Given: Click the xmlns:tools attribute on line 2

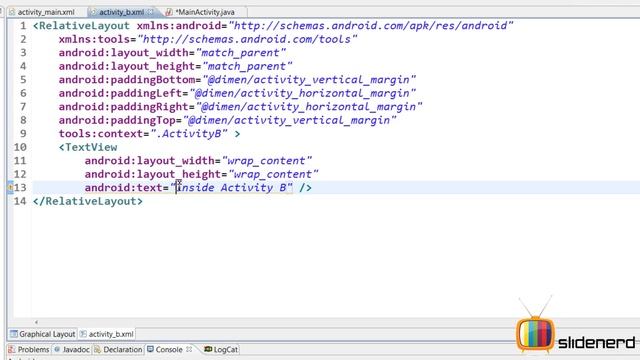Looking at the screenshot, I should (208, 40).
